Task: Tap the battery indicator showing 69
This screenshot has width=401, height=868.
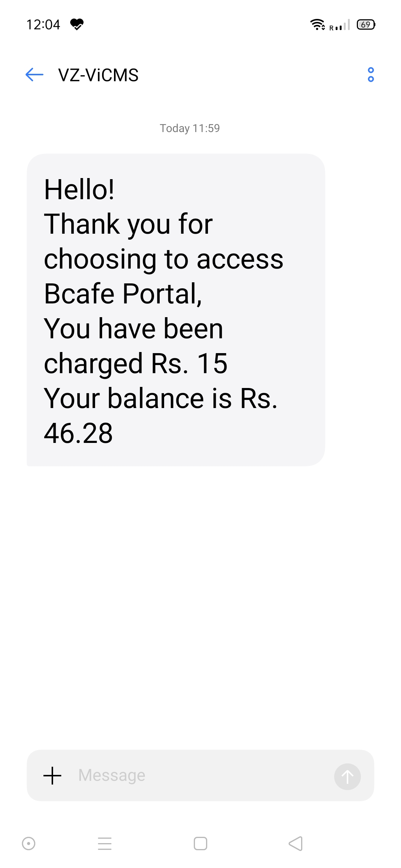Action: click(366, 24)
